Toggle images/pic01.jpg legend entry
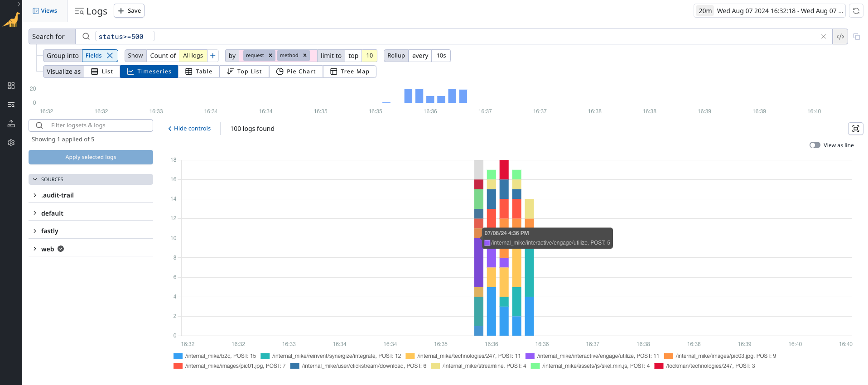 click(x=230, y=366)
